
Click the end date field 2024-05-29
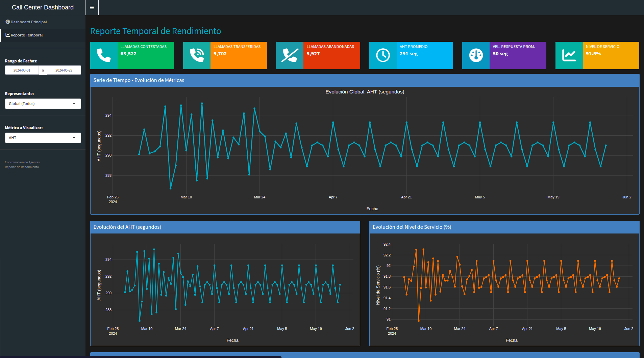click(x=64, y=70)
